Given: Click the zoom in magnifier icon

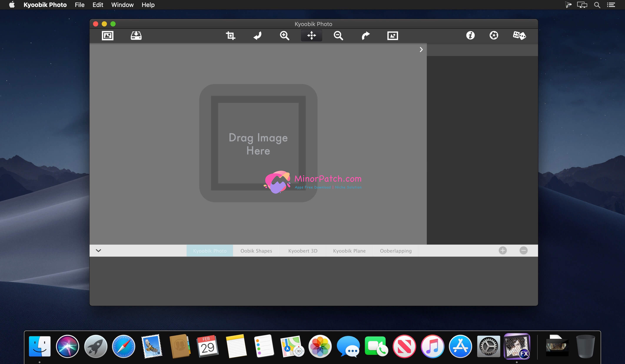Looking at the screenshot, I should coord(284,35).
